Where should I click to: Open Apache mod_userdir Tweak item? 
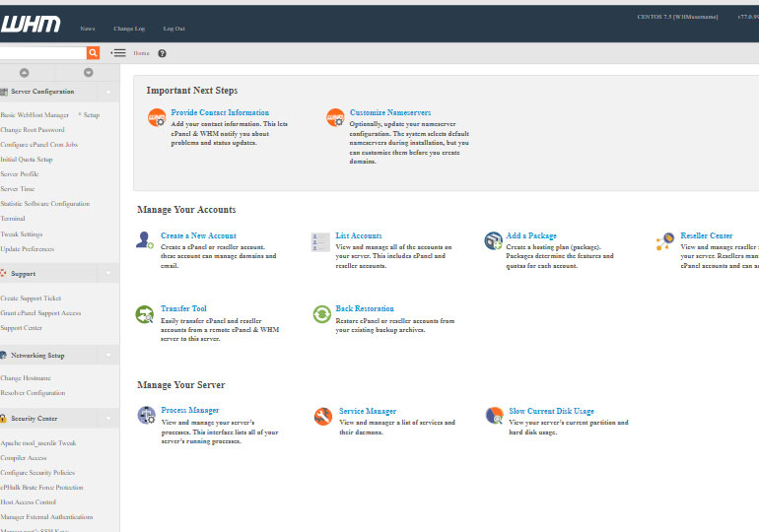(38, 443)
